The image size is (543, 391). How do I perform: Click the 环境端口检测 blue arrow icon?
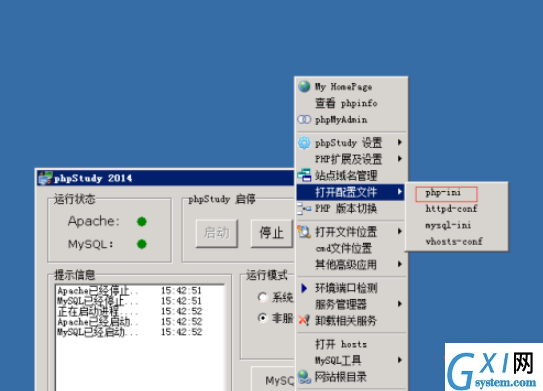(304, 288)
